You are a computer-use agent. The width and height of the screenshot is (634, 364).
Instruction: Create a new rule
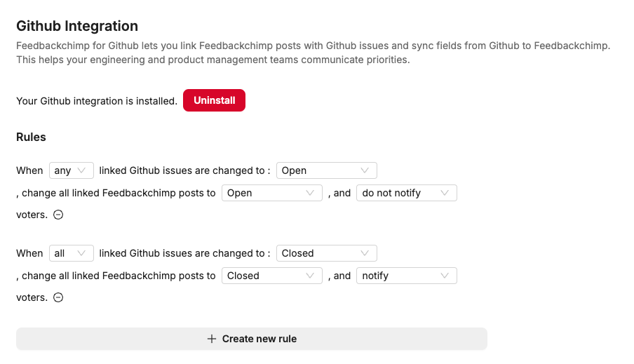[x=252, y=339]
